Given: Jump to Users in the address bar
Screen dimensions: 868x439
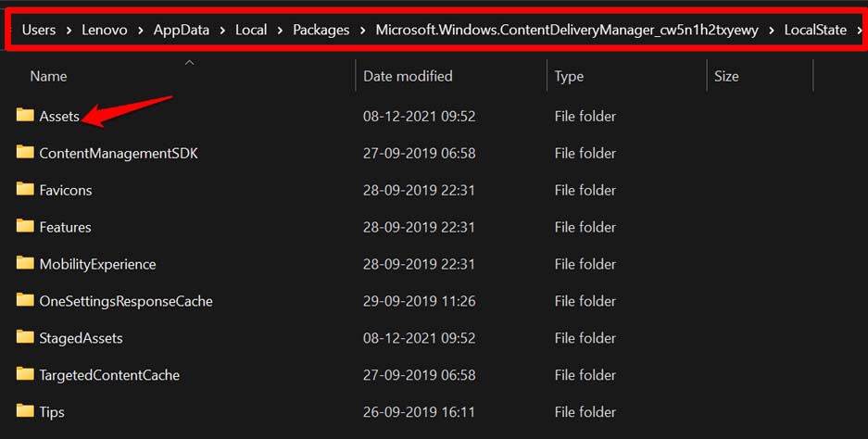Looking at the screenshot, I should point(39,30).
